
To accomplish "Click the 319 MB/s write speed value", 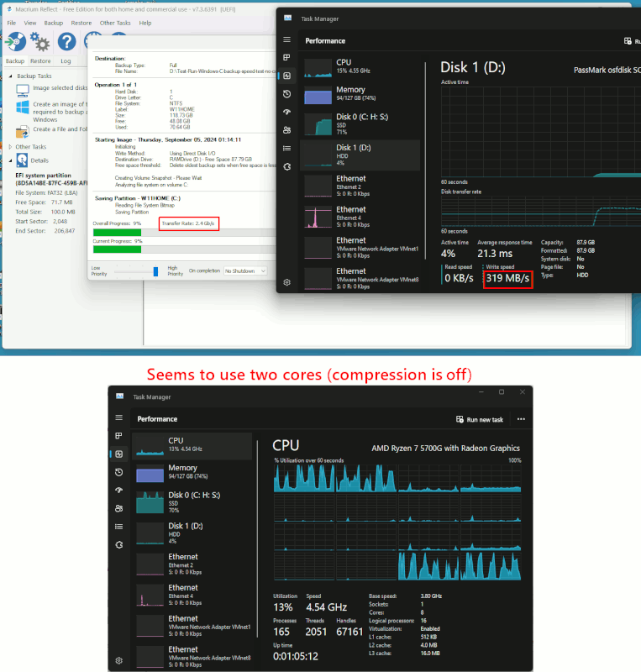I will [x=507, y=279].
